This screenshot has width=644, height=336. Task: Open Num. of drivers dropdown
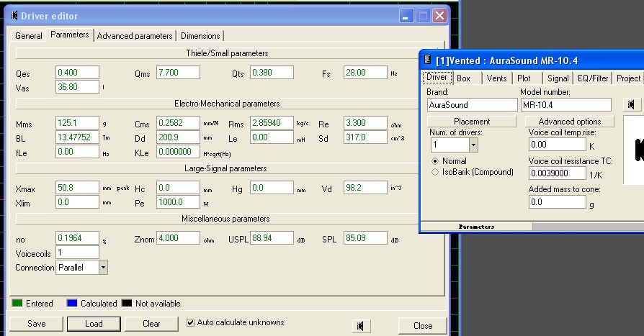click(473, 145)
